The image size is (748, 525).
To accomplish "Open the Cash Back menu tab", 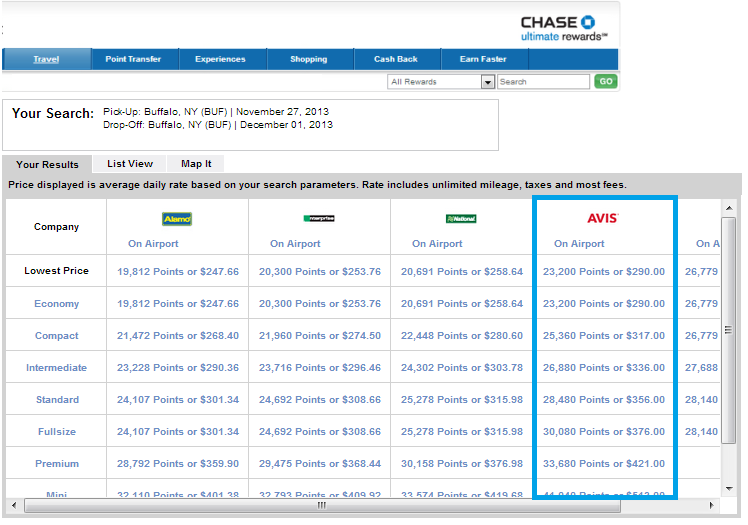I will (x=395, y=59).
